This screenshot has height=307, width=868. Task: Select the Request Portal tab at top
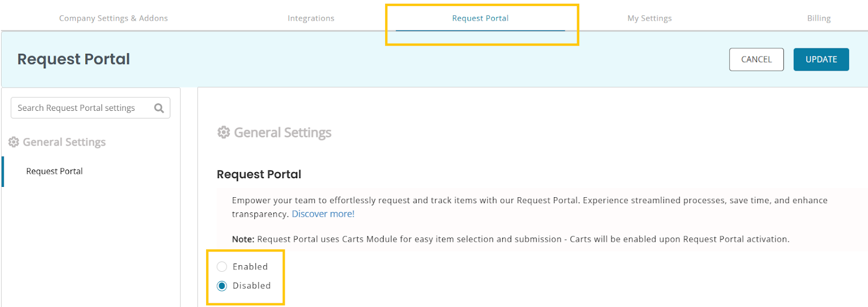pyautogui.click(x=480, y=18)
